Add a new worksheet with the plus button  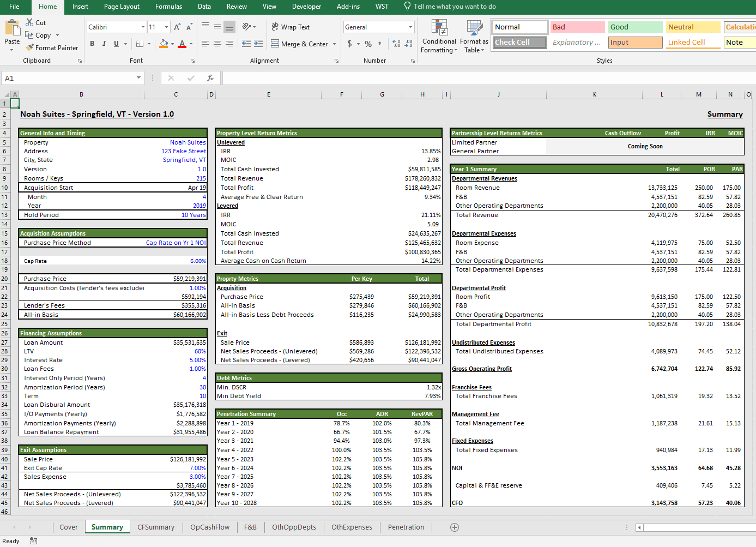click(x=454, y=527)
